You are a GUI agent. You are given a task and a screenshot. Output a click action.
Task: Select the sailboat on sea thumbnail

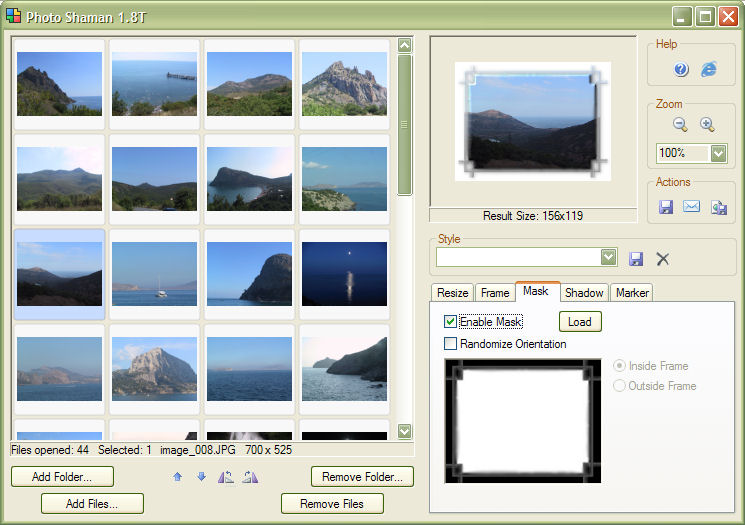(x=154, y=274)
